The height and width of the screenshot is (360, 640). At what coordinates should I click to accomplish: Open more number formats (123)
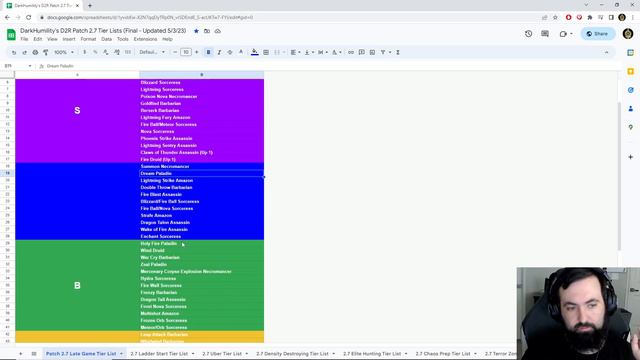point(128,52)
